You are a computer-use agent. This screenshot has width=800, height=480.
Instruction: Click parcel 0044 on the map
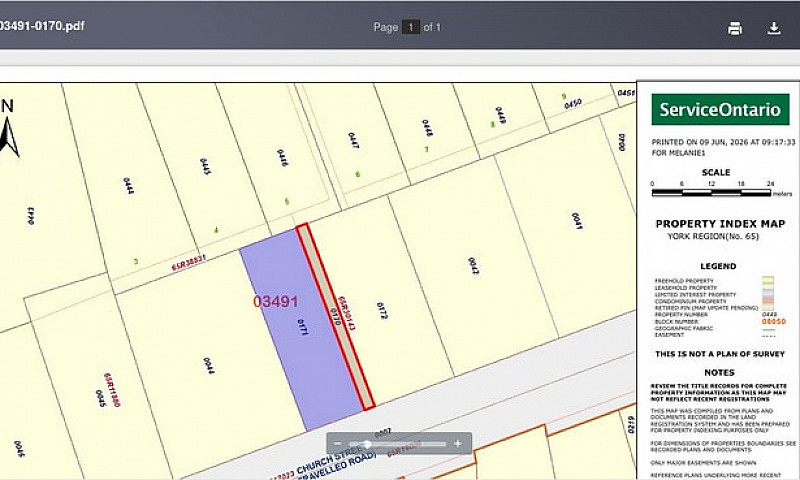click(209, 365)
